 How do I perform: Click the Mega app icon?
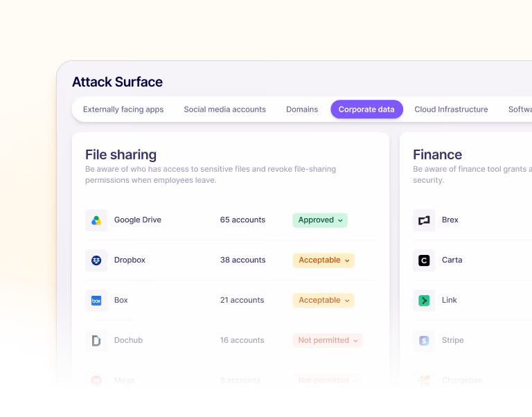click(x=96, y=380)
